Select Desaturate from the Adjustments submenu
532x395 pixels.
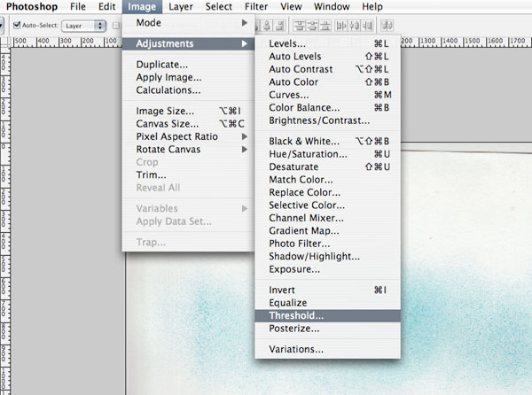(328, 167)
